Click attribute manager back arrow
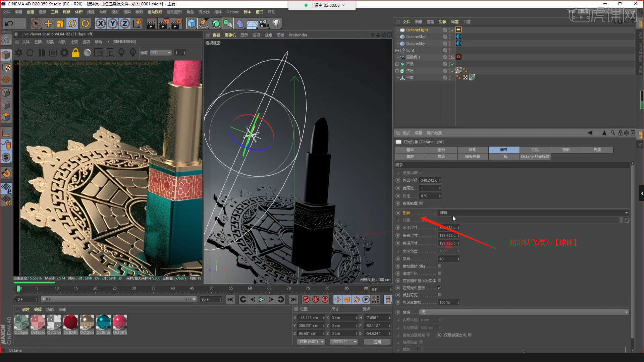 tap(590, 133)
